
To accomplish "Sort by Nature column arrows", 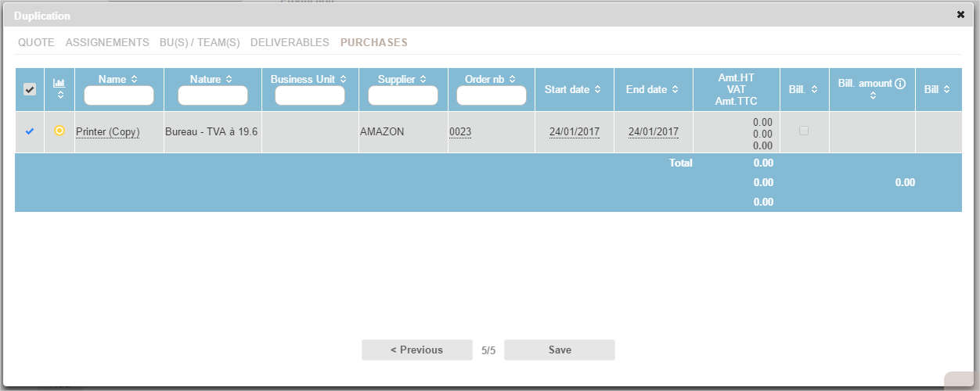I will (229, 80).
